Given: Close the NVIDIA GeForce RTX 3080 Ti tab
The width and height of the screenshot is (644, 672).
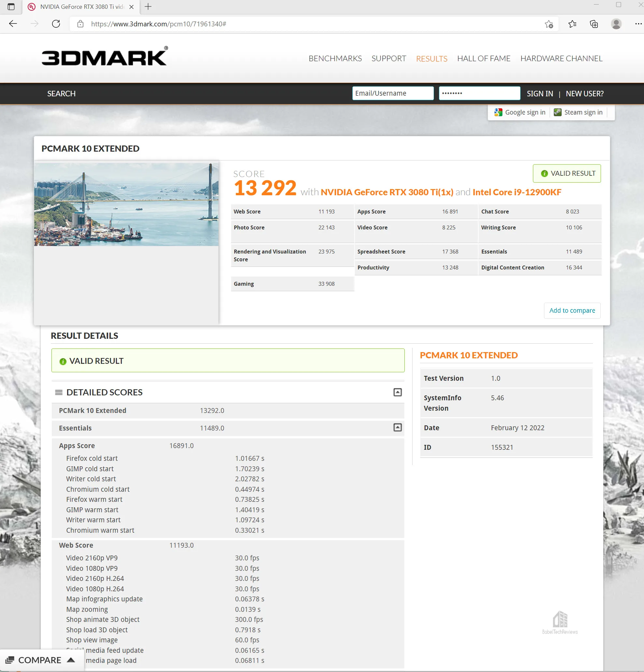Looking at the screenshot, I should click(x=132, y=7).
